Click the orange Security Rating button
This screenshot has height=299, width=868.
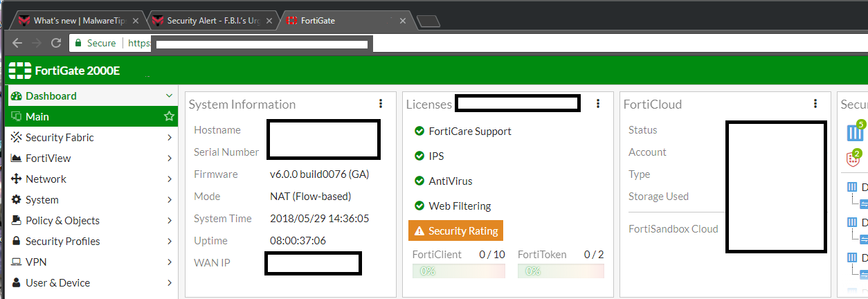tap(455, 230)
